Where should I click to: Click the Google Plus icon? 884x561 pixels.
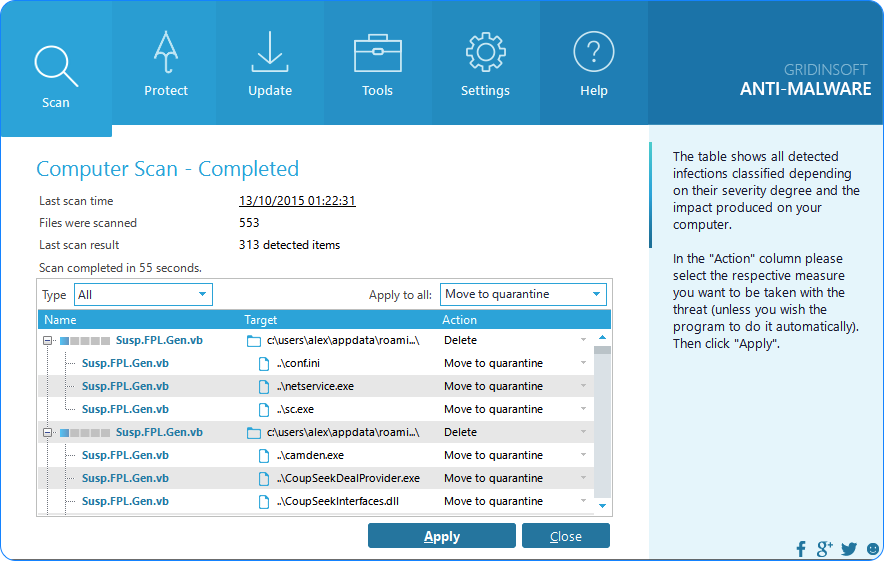[825, 548]
